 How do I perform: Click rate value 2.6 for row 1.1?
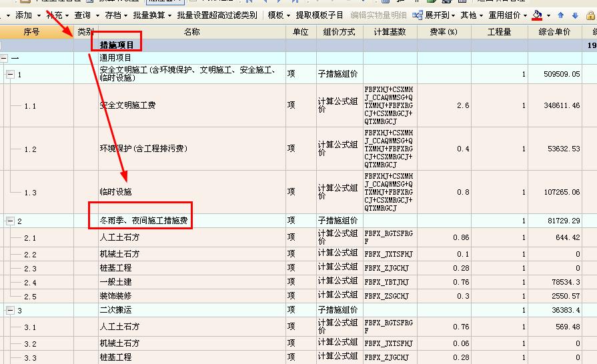point(463,105)
